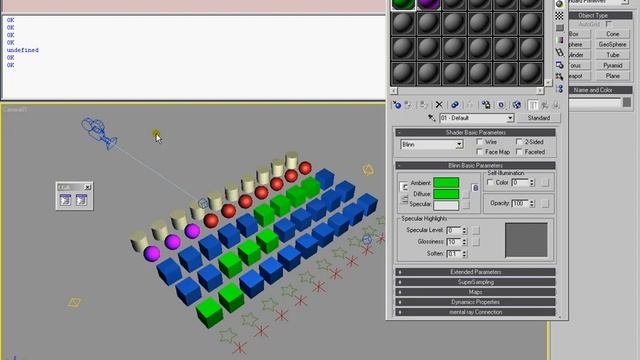640x360 pixels.
Task: Click the Make Preview icon
Action: [559, 52]
